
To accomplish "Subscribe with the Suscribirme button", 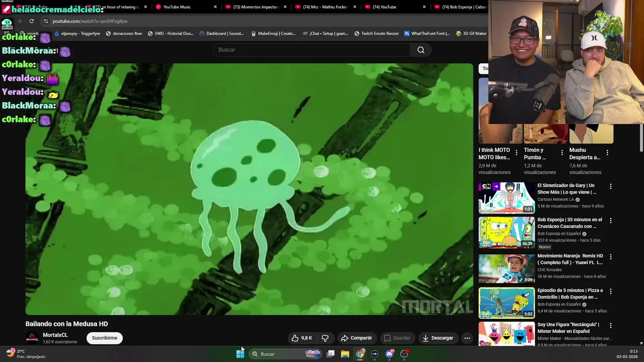I will tap(105, 338).
